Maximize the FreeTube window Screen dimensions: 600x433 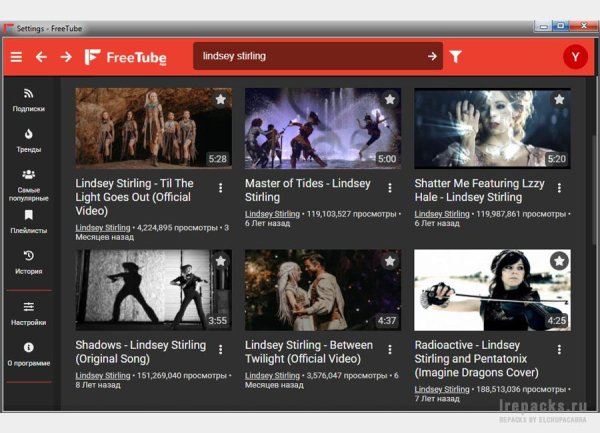(x=561, y=26)
